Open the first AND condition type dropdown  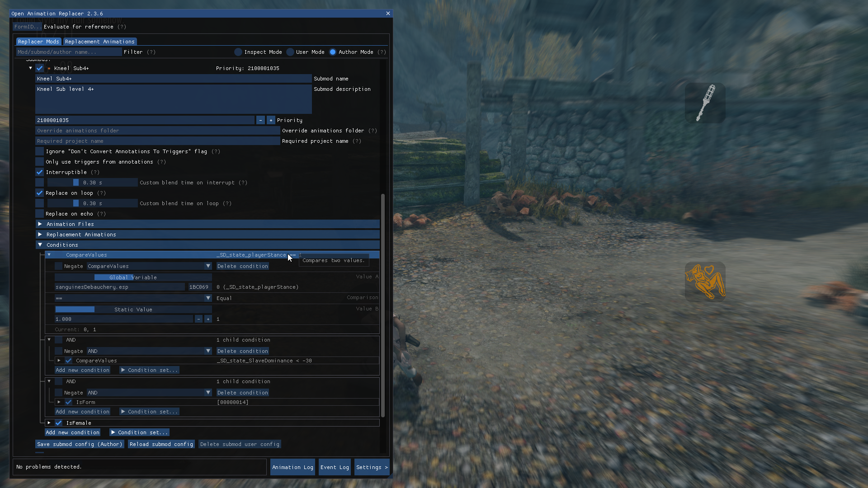click(x=149, y=351)
